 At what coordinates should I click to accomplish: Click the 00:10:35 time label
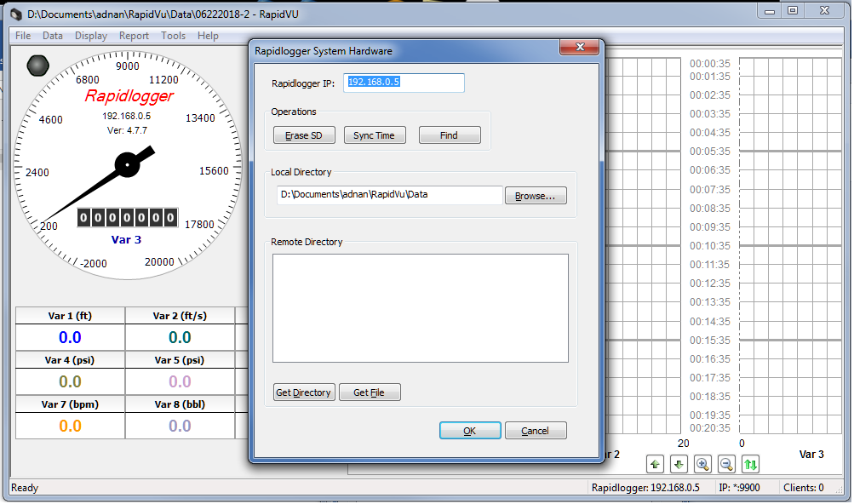709,246
